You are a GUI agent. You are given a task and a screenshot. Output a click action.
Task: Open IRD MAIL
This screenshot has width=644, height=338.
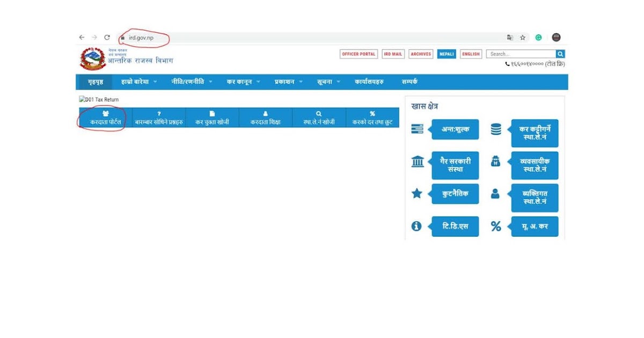(x=393, y=54)
